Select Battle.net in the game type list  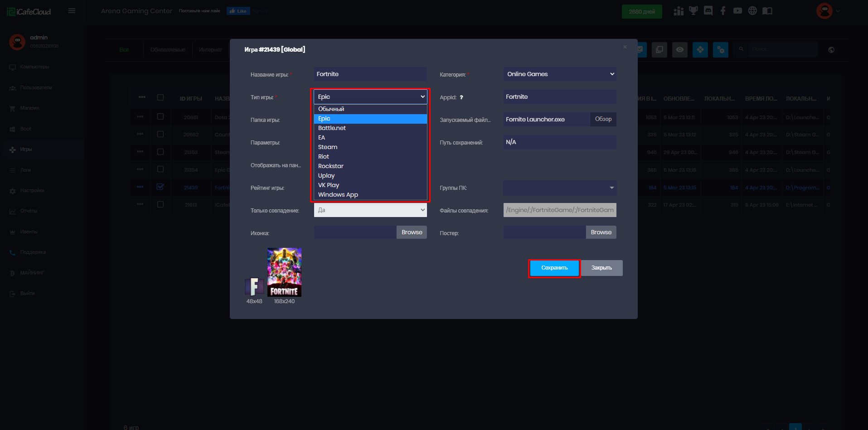[x=370, y=128]
